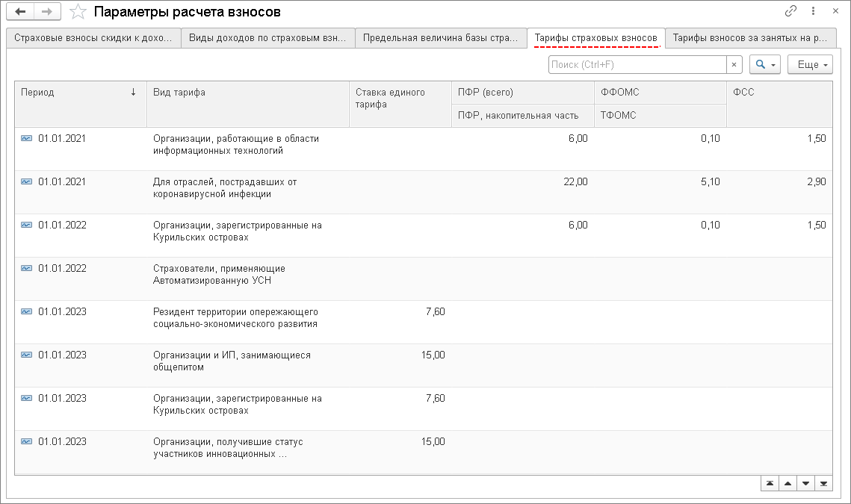
Task: Open Тарифы взносов за занятых tab
Action: tap(750, 38)
